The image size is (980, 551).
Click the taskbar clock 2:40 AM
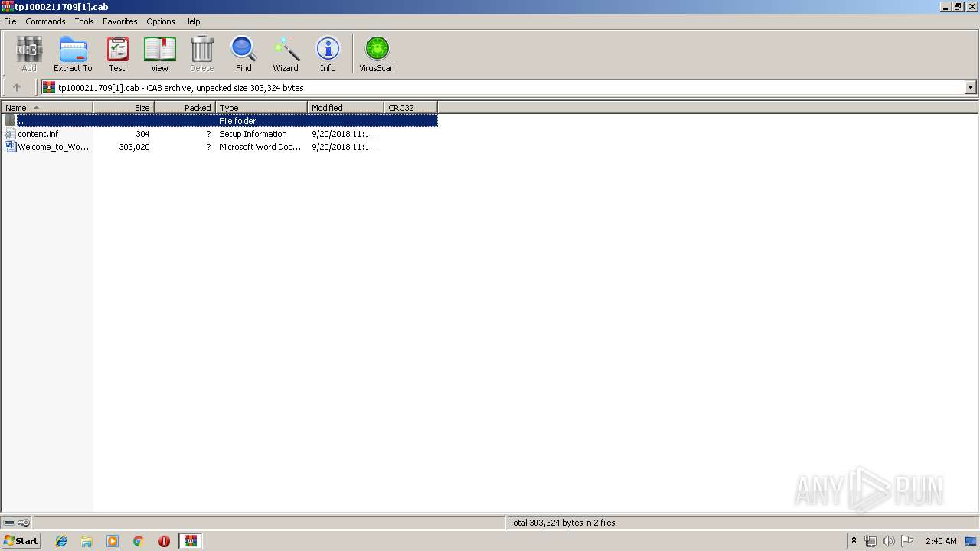tap(941, 541)
